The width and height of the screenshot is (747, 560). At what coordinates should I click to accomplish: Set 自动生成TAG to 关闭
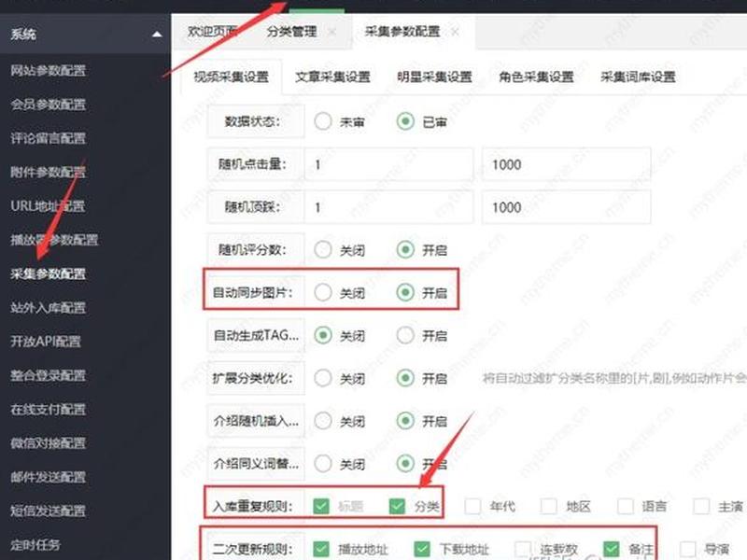pyautogui.click(x=323, y=335)
